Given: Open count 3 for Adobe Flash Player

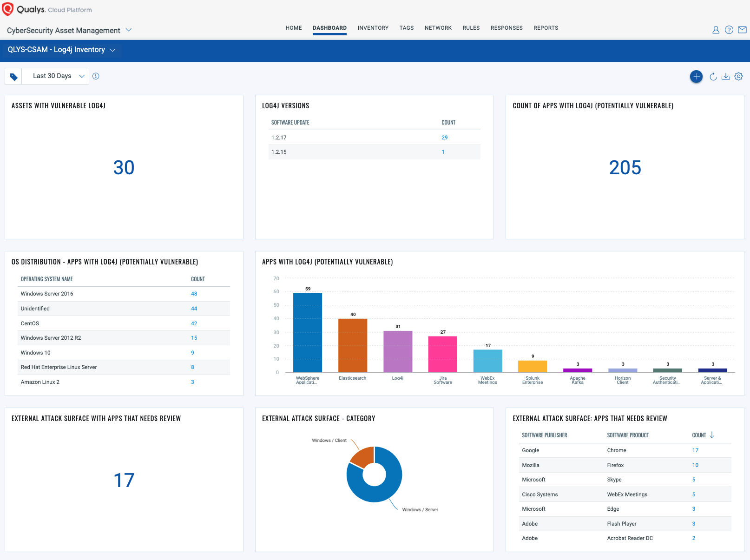Looking at the screenshot, I should 694,524.
